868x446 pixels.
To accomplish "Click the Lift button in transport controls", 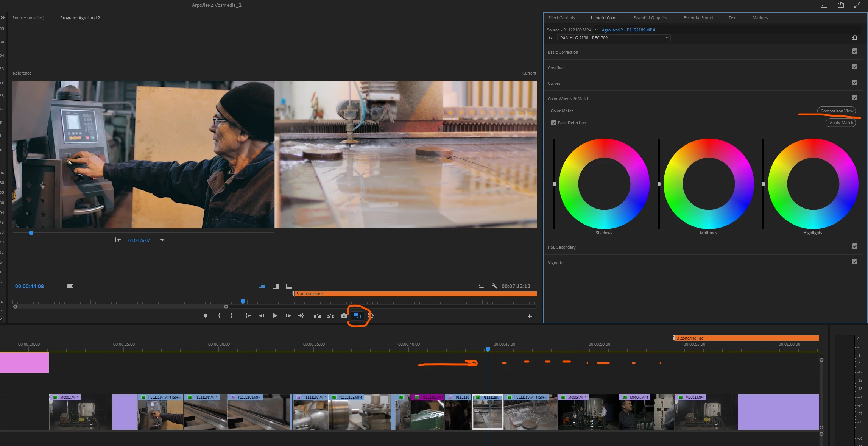I will tap(317, 316).
